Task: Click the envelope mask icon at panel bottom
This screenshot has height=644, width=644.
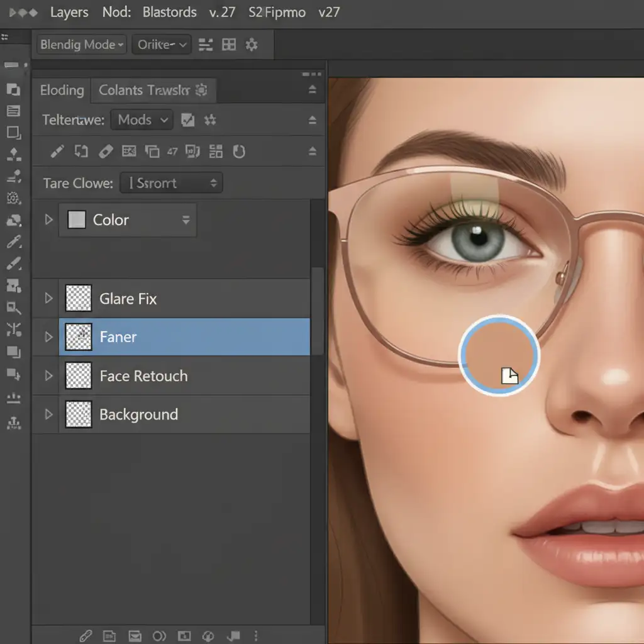Action: coord(134,636)
